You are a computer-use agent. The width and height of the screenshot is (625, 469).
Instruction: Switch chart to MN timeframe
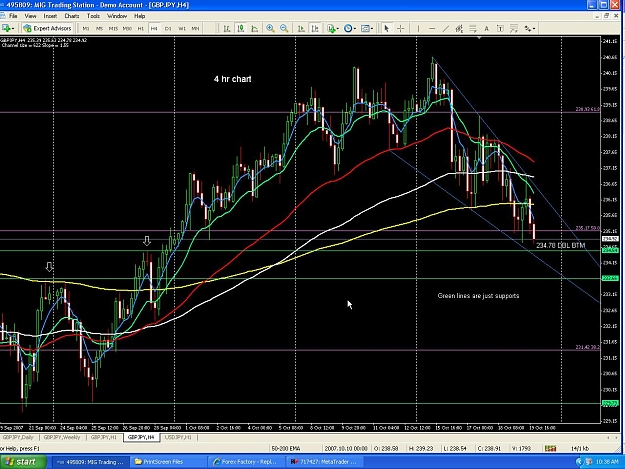tap(195, 28)
